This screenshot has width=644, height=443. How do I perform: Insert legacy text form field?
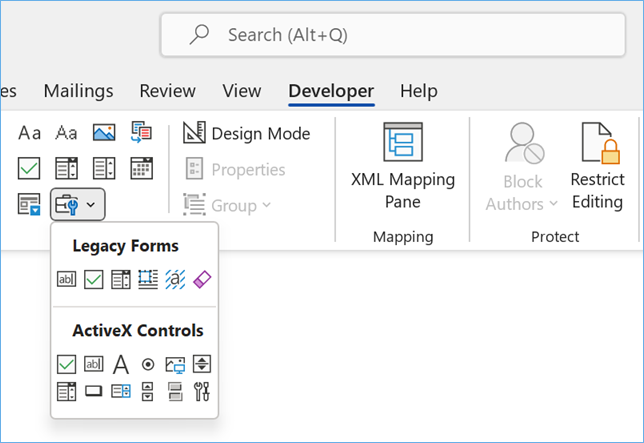[67, 280]
